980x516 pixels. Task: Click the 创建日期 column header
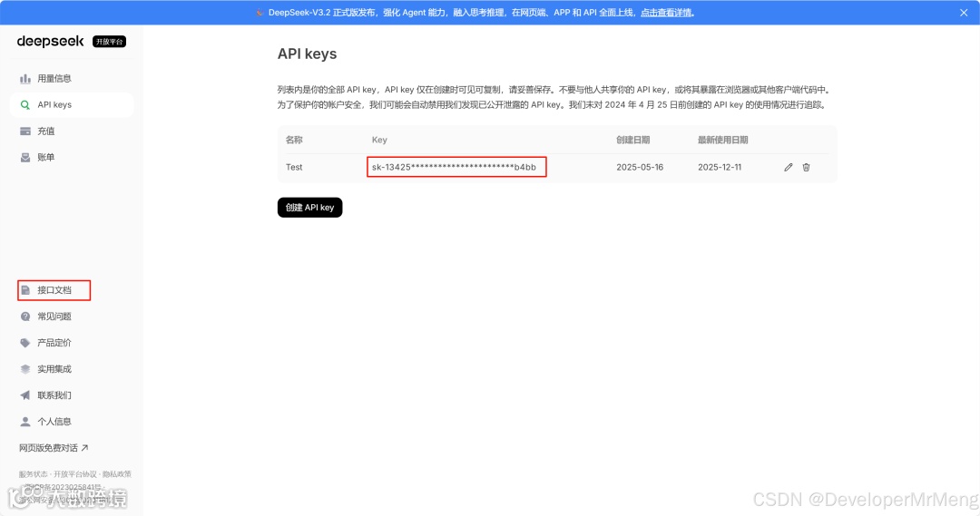click(633, 140)
